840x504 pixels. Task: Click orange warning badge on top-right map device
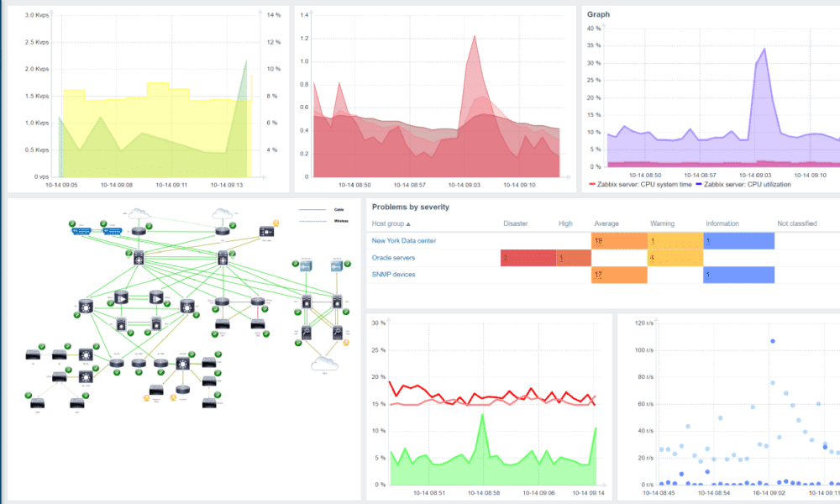pyautogui.click(x=276, y=223)
